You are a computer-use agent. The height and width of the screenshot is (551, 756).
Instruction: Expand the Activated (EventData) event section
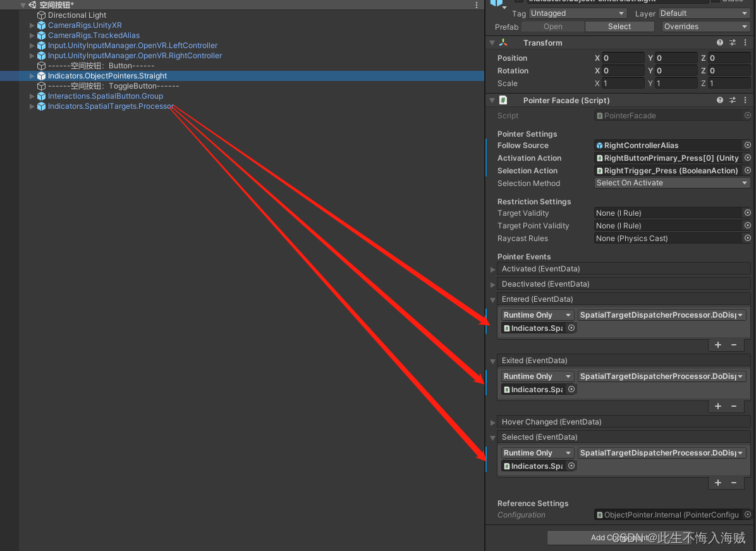[x=492, y=269]
